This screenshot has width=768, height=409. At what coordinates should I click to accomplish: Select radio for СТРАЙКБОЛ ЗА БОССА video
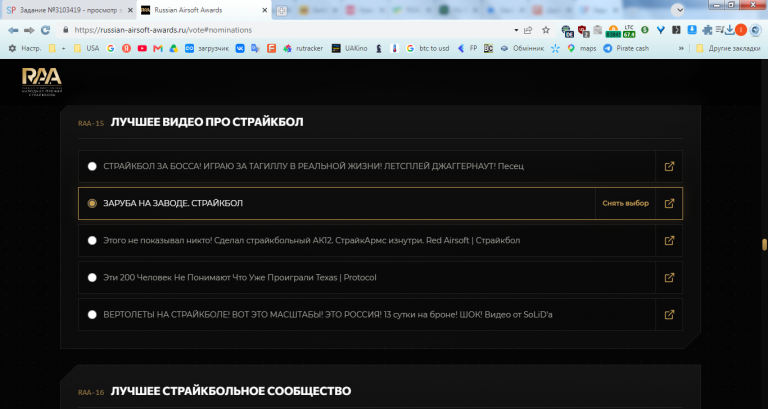92,167
